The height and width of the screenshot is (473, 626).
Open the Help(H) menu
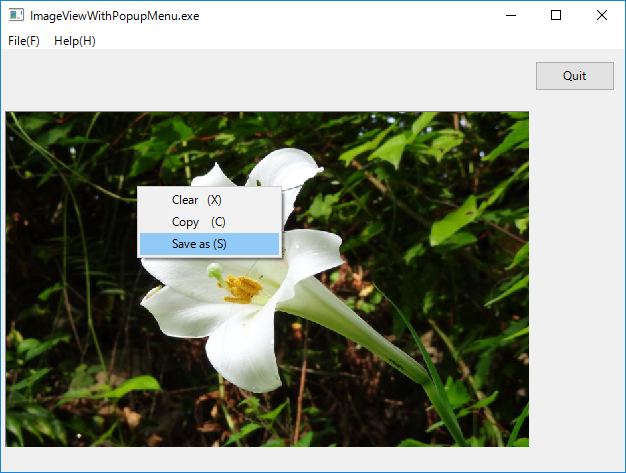coord(75,41)
